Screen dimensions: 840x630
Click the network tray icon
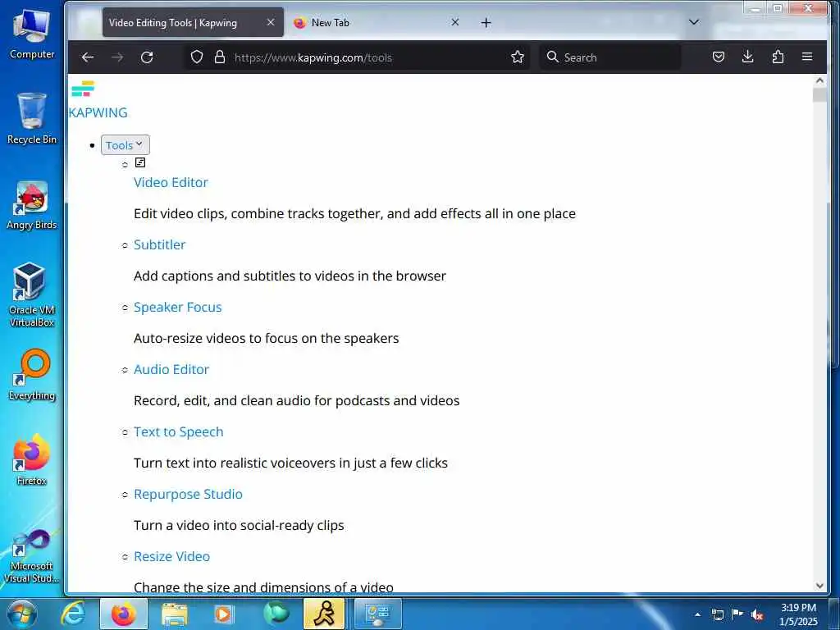pyautogui.click(x=717, y=615)
